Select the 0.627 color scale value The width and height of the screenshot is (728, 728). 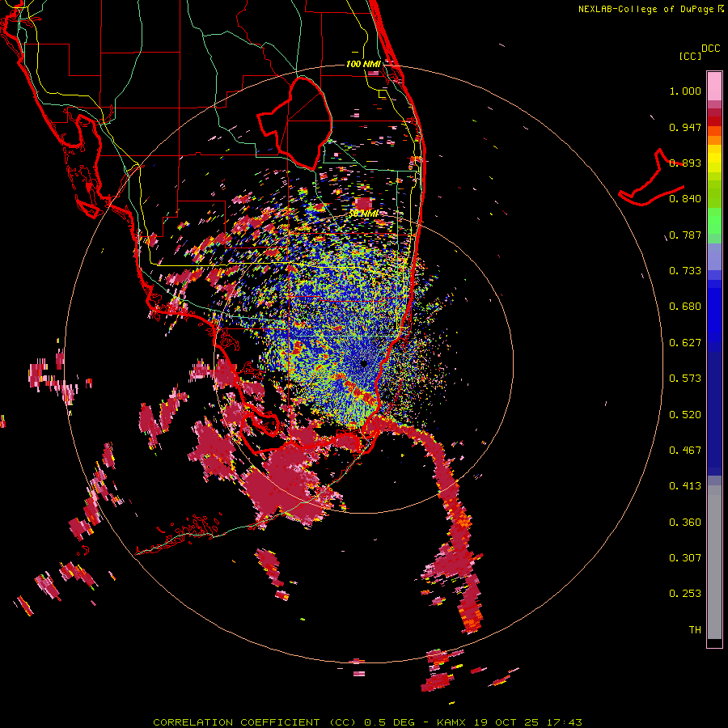click(685, 343)
